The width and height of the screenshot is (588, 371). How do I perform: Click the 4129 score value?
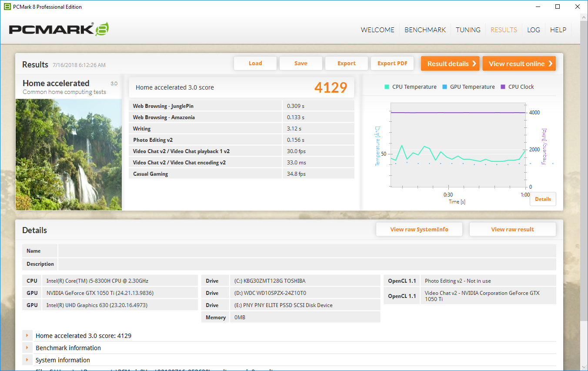tap(331, 87)
